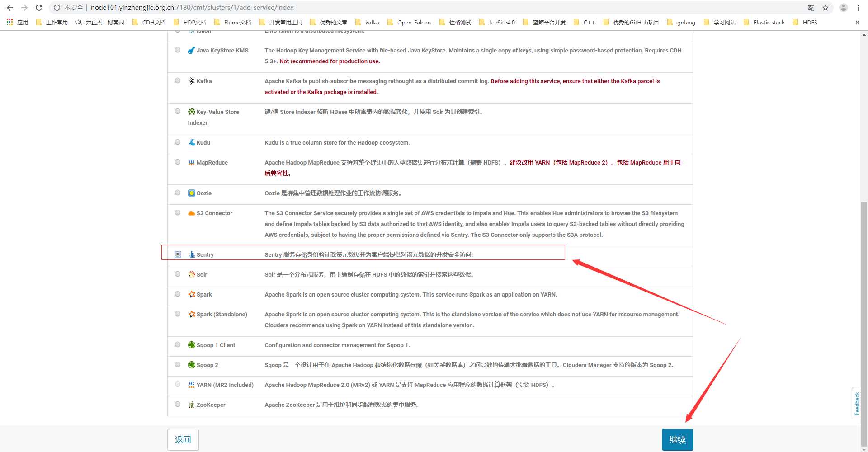This screenshot has width=868, height=452.
Task: Open the C++ bookmark folder
Action: 584,22
